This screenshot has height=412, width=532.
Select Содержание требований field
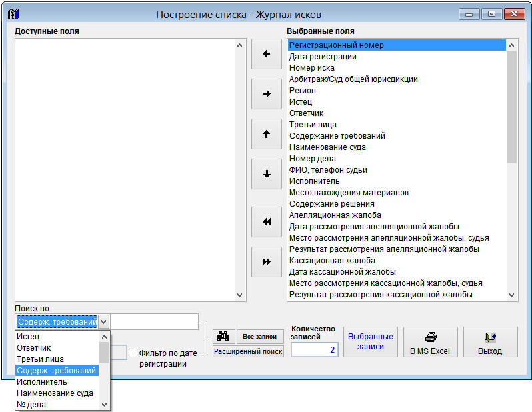(397, 136)
